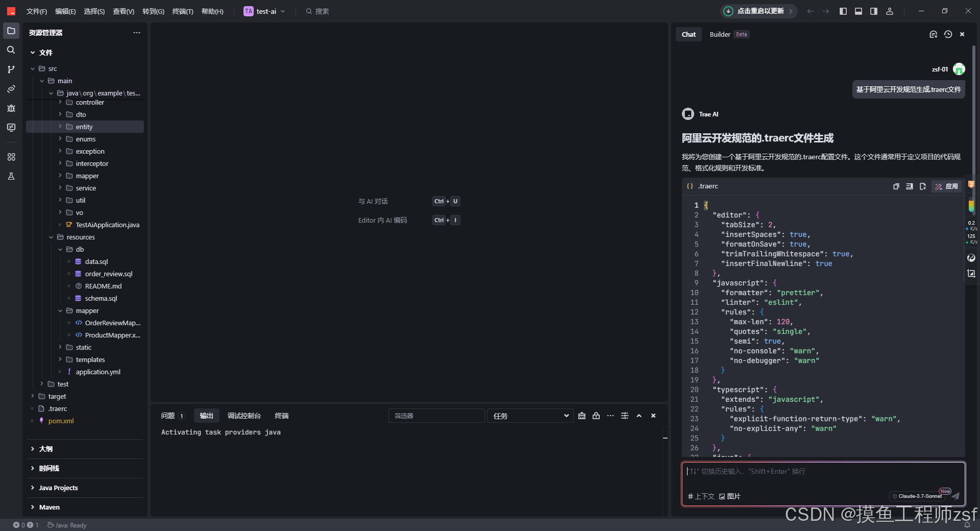Toggle the bottom panel visibility

[859, 11]
